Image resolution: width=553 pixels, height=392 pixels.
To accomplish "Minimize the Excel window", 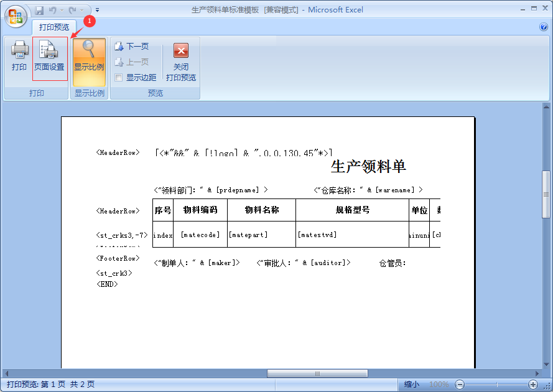I will pyautogui.click(x=523, y=9).
